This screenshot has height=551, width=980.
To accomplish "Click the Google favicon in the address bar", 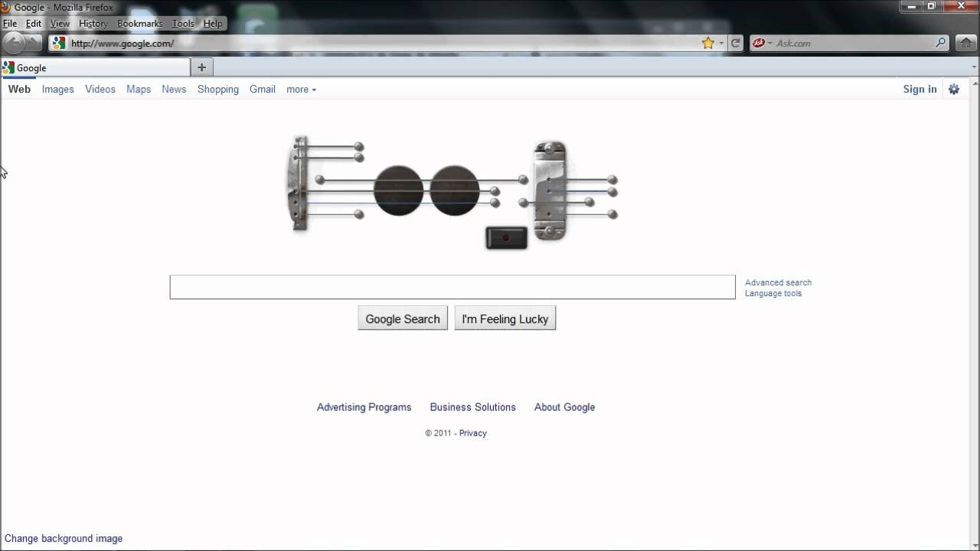I will (59, 43).
